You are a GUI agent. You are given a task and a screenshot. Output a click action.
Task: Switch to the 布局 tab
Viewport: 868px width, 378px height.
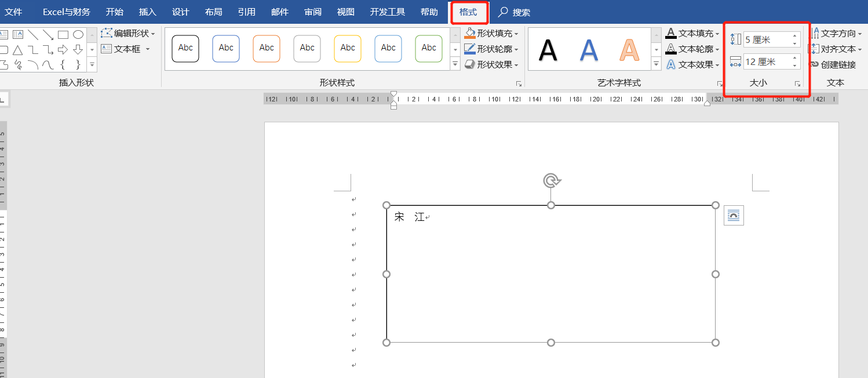click(x=214, y=12)
